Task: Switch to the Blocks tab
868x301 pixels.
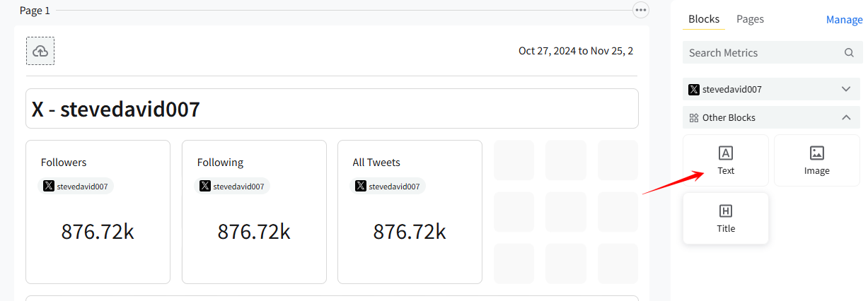Action: pyautogui.click(x=703, y=19)
